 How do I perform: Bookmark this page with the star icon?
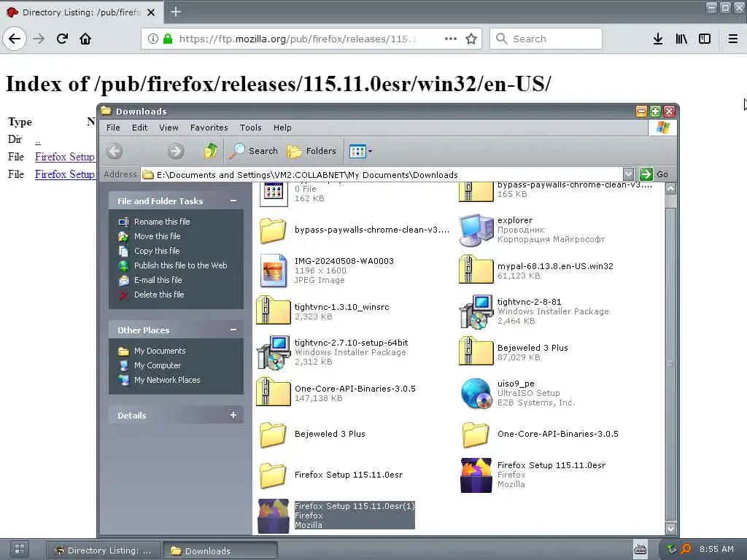coord(471,39)
